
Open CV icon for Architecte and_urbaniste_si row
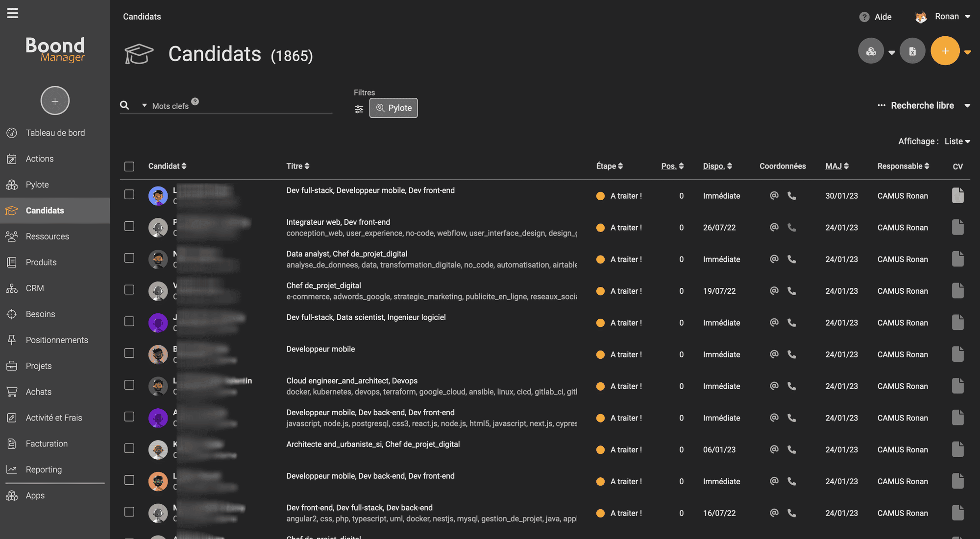click(958, 449)
